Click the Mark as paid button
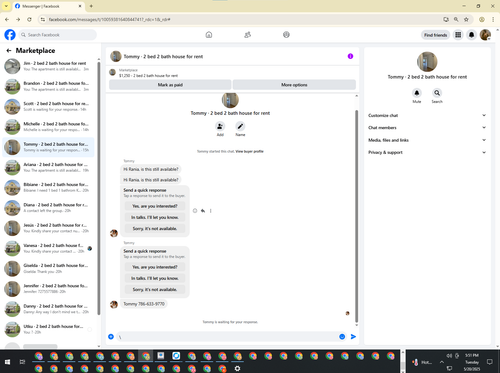 click(x=170, y=85)
